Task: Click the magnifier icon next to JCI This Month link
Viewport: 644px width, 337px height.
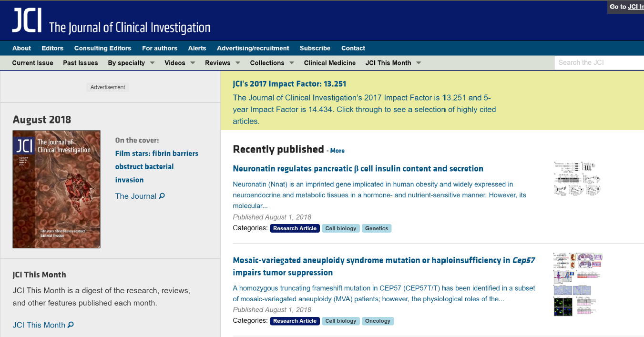Action: (71, 325)
